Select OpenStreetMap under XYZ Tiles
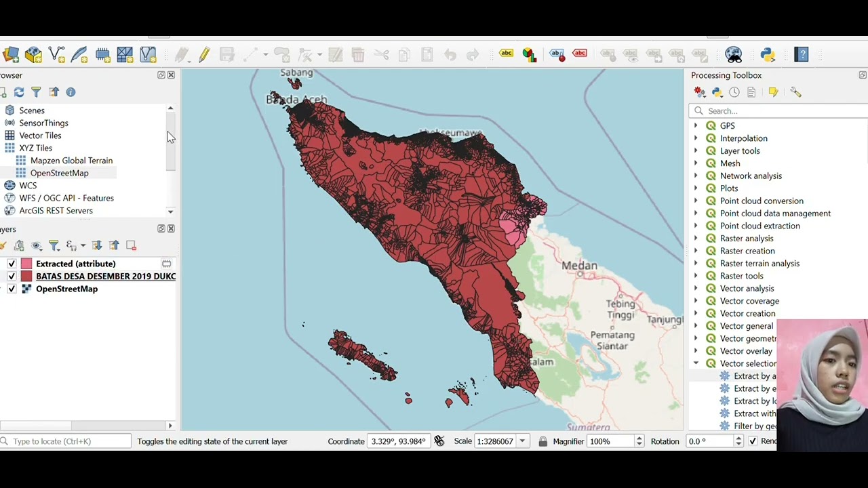Viewport: 868px width, 488px height. click(59, 173)
